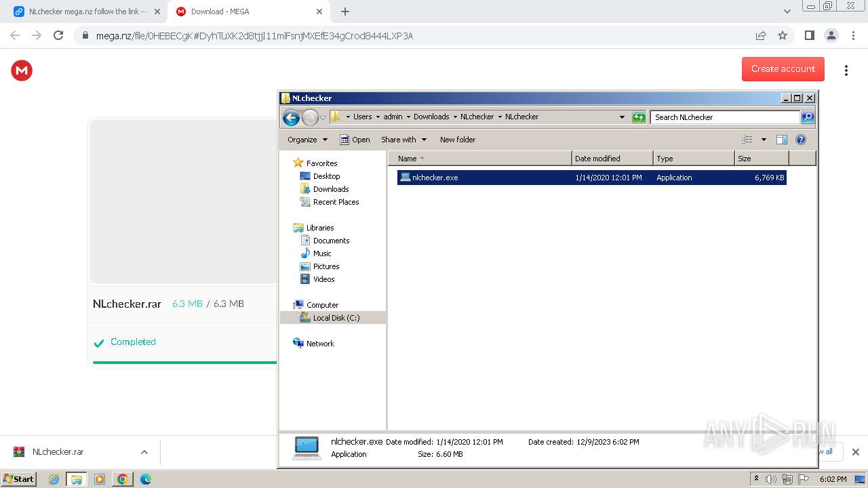The image size is (868, 488).
Task: Open Windows Media Player from the taskbar
Action: pos(100,479)
